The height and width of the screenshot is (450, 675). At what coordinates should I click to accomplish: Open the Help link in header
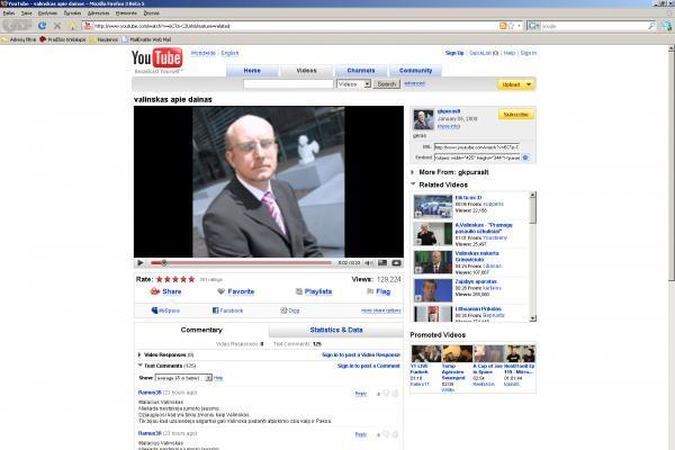point(509,53)
